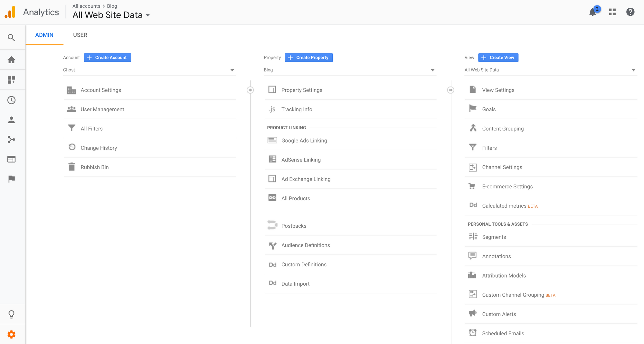This screenshot has height=344, width=644.
Task: Open Tracking Info under Property
Action: (x=297, y=110)
